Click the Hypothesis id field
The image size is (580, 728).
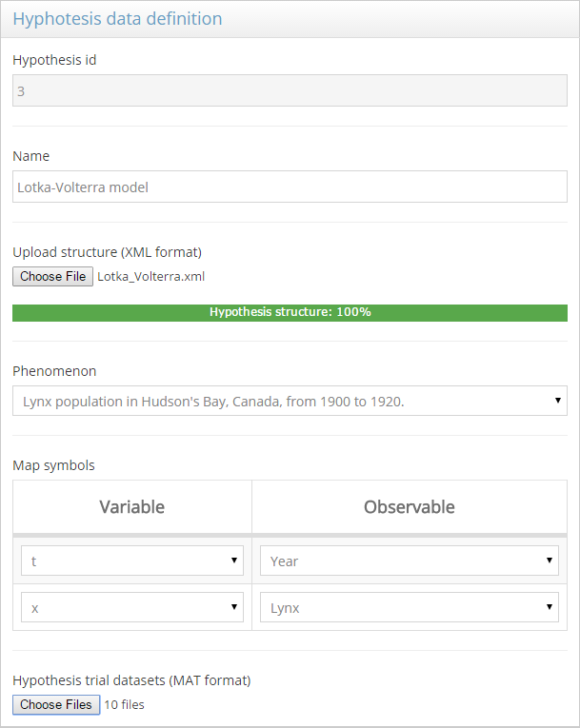(290, 91)
